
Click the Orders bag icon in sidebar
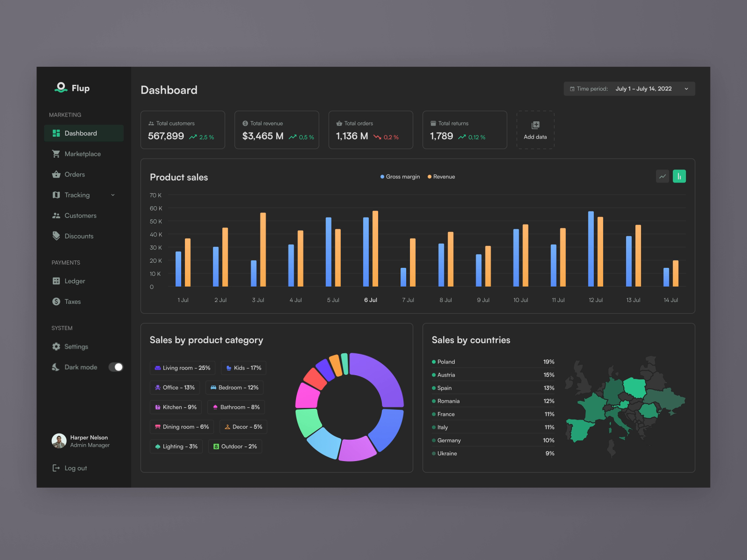click(56, 174)
